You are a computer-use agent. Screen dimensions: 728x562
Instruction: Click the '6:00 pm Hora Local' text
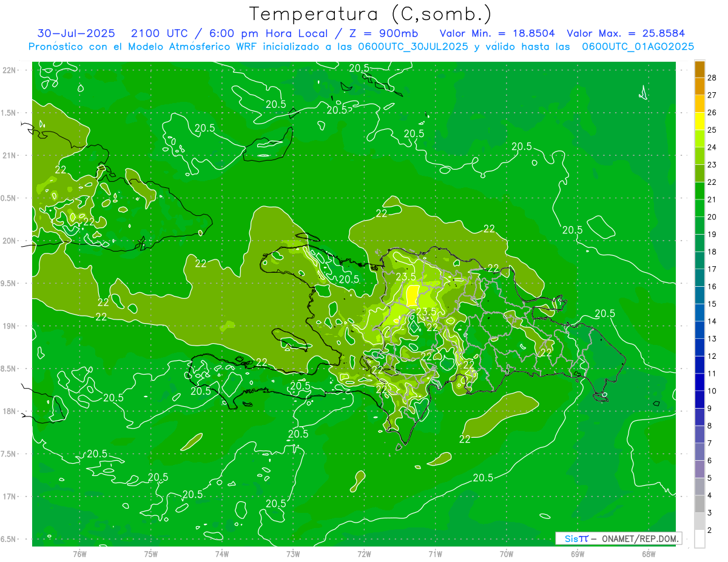[x=269, y=33]
